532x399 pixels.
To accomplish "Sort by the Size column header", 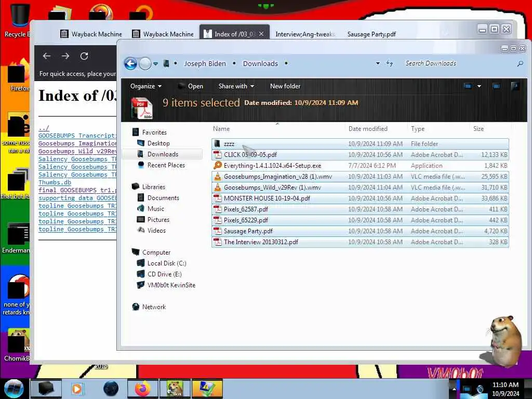I will [x=478, y=129].
